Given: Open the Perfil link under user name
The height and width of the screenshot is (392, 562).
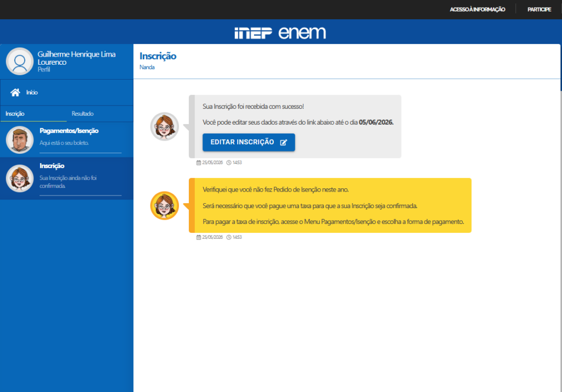Looking at the screenshot, I should 44,70.
